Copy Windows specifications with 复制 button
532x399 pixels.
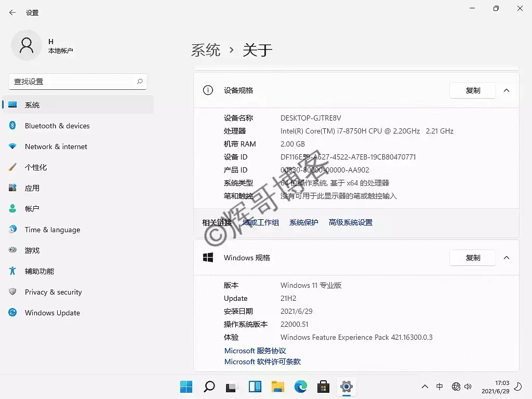(473, 258)
